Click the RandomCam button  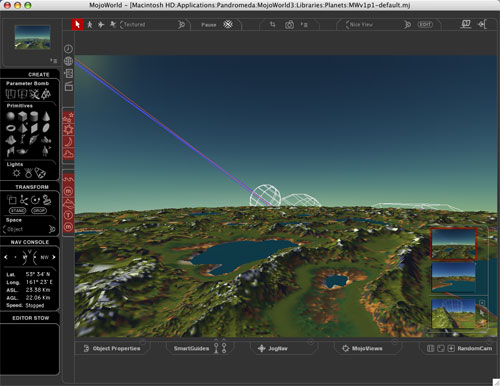point(474,348)
